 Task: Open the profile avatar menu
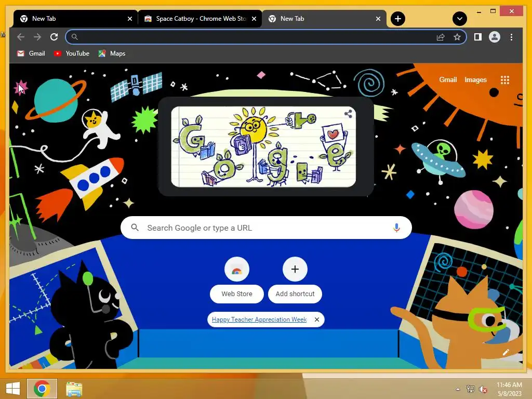coord(495,37)
